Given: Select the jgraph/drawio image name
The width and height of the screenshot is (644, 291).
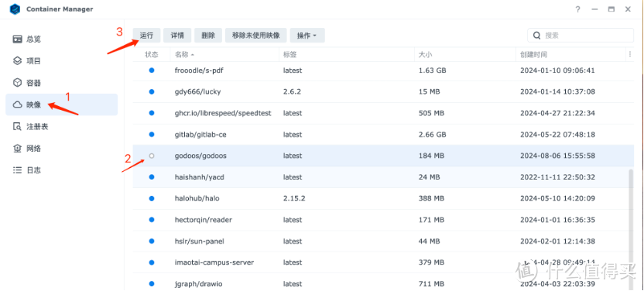Looking at the screenshot, I should pos(198,284).
